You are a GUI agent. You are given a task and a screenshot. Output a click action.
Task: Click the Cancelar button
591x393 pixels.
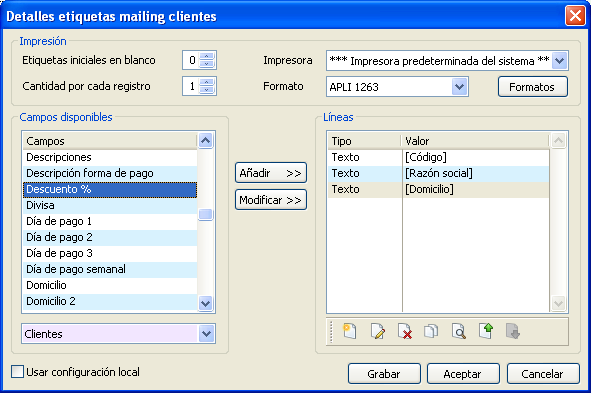click(x=543, y=373)
